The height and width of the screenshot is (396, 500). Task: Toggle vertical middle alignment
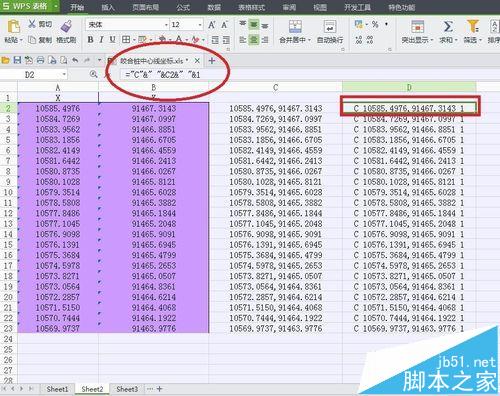click(254, 25)
